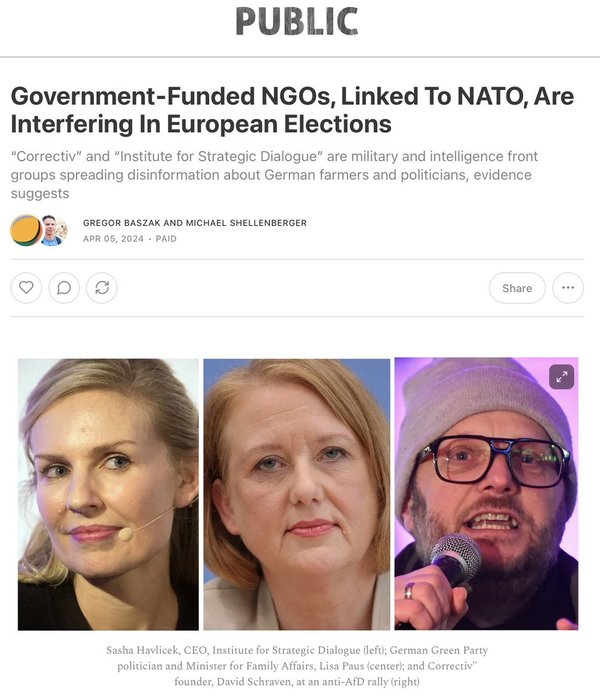Click the APR 05, 2024 date text

coord(113,239)
